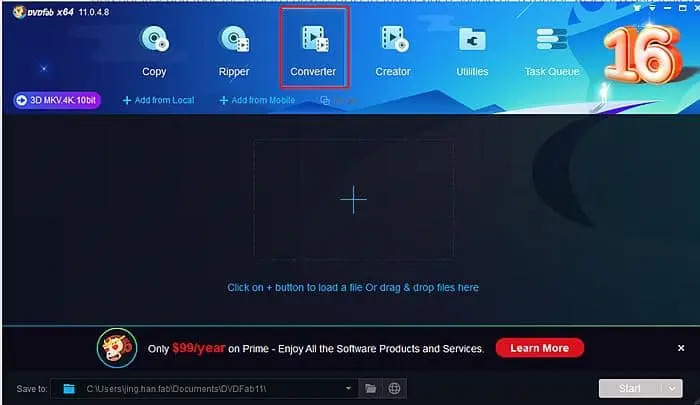Click Add from Mobile
This screenshot has height=405, width=700.
[x=257, y=100]
